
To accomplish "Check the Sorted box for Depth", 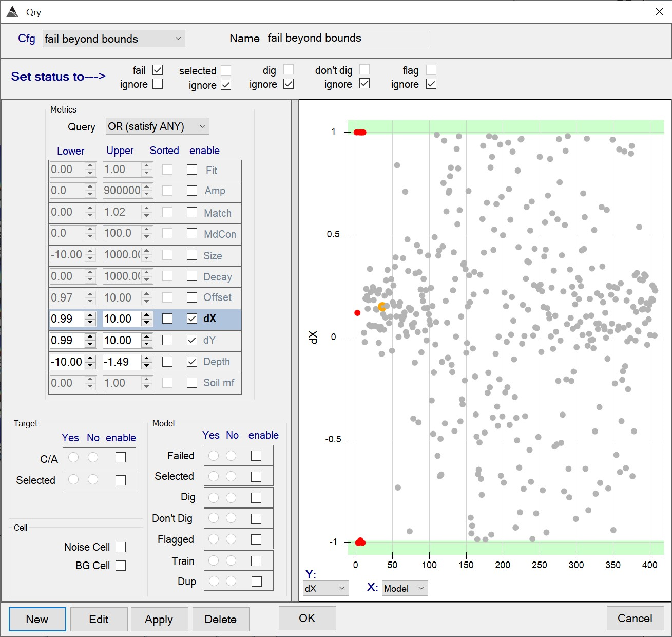I will (x=167, y=362).
